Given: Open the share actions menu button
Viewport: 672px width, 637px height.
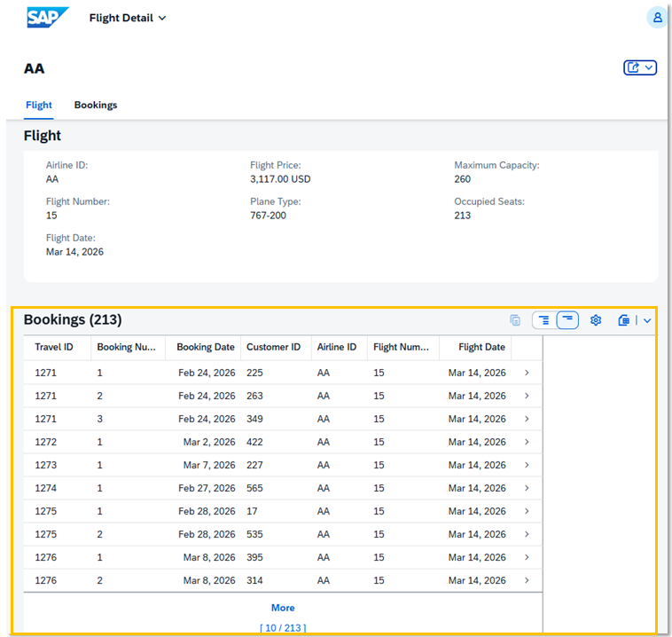Looking at the screenshot, I should [x=640, y=67].
